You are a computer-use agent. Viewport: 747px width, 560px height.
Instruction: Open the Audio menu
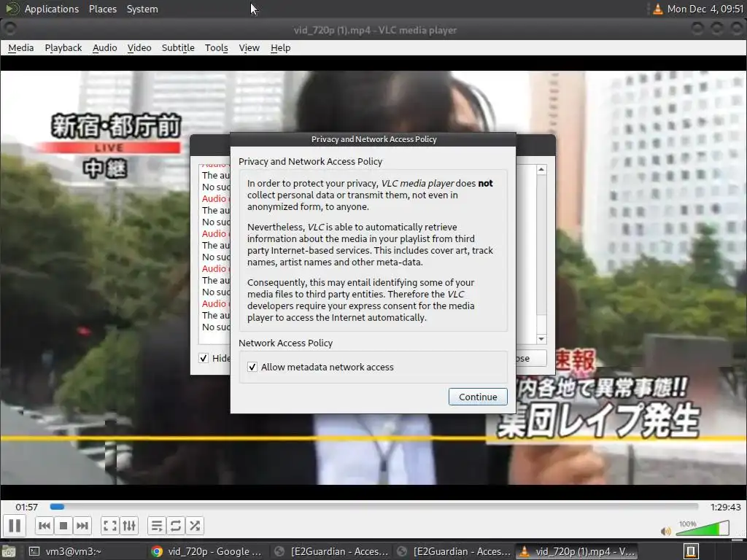(x=105, y=47)
